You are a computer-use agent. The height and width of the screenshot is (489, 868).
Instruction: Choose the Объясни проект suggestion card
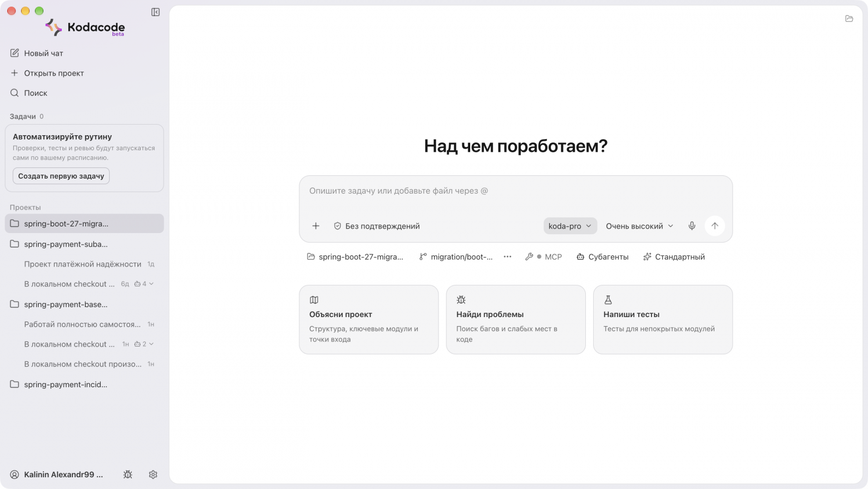coord(369,319)
